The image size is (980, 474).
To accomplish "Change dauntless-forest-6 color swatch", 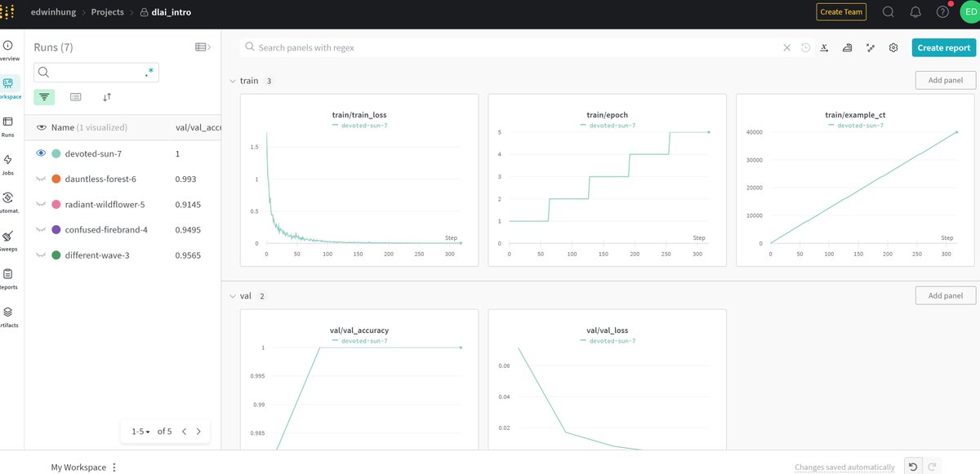I will (56, 179).
